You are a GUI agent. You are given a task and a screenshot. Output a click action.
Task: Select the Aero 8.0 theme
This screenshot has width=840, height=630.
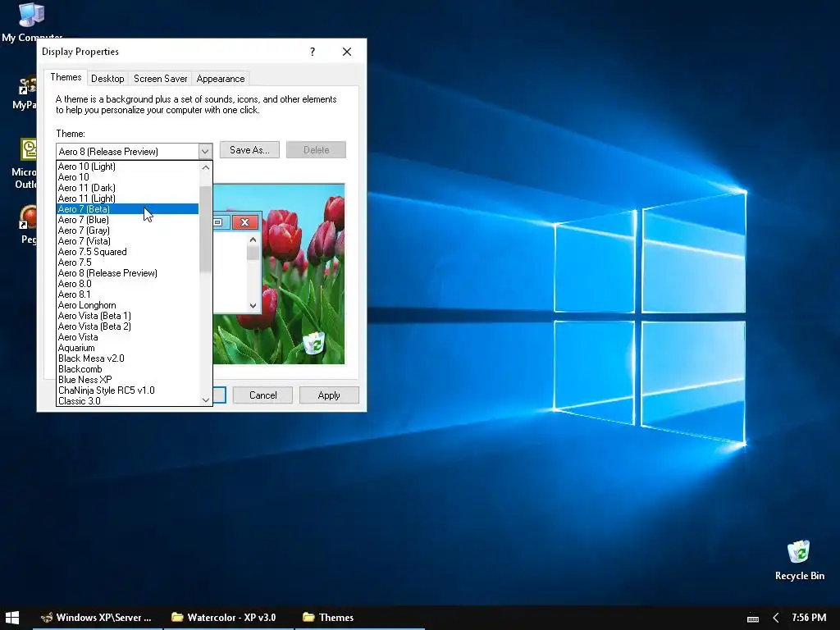127,284
